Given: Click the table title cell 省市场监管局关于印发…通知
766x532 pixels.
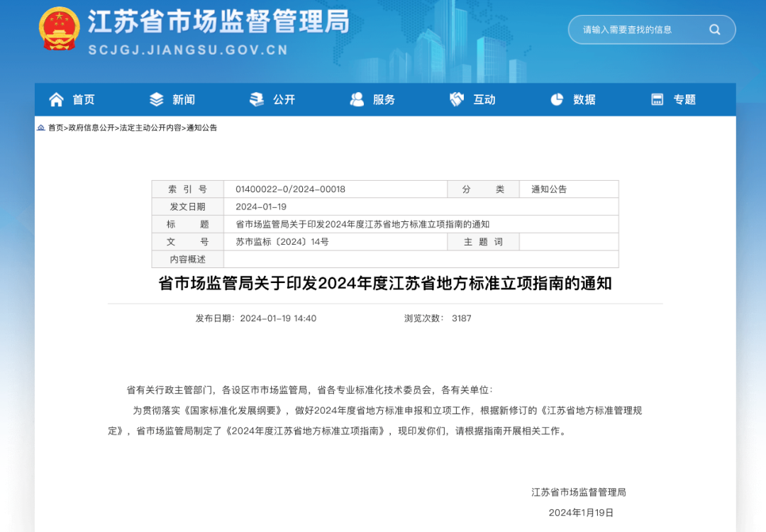Looking at the screenshot, I should (421, 224).
